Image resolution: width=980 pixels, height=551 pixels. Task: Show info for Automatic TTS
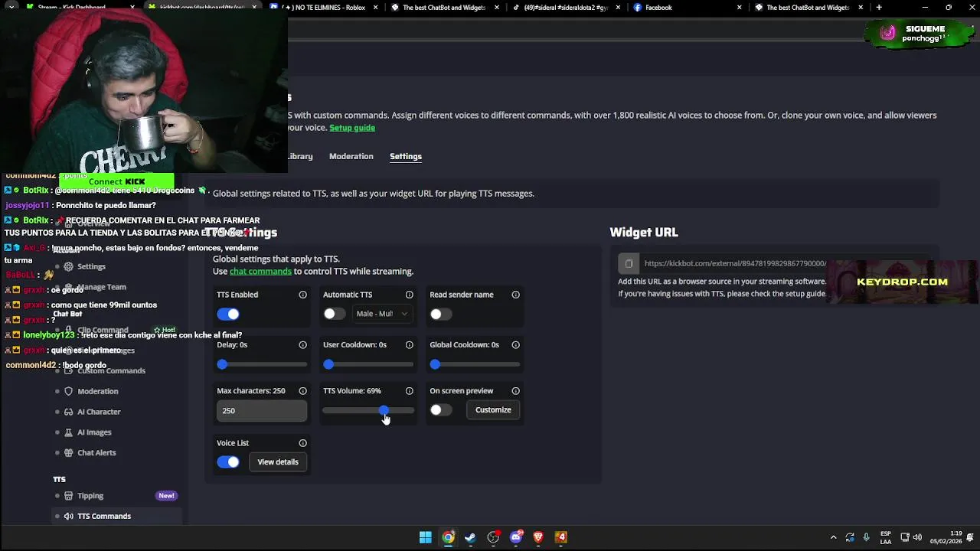point(409,295)
